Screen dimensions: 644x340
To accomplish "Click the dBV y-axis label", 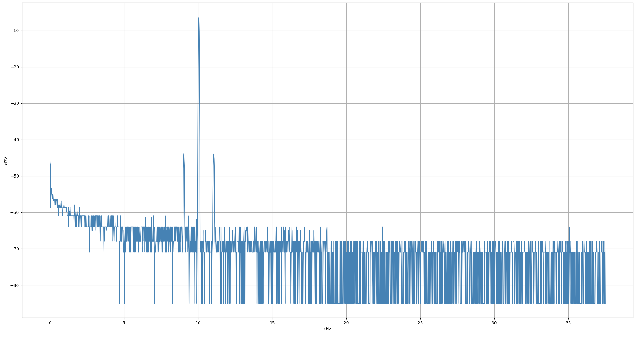I will 6,161.
